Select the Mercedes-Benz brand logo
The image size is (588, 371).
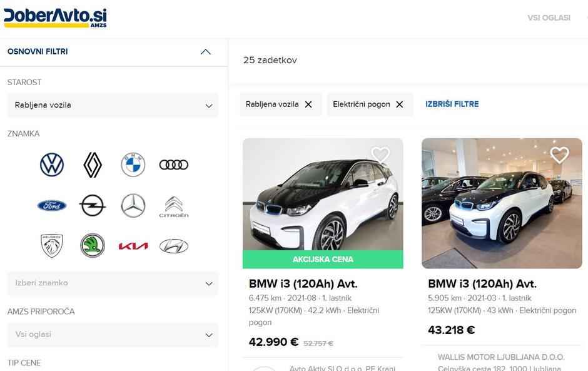tap(133, 205)
